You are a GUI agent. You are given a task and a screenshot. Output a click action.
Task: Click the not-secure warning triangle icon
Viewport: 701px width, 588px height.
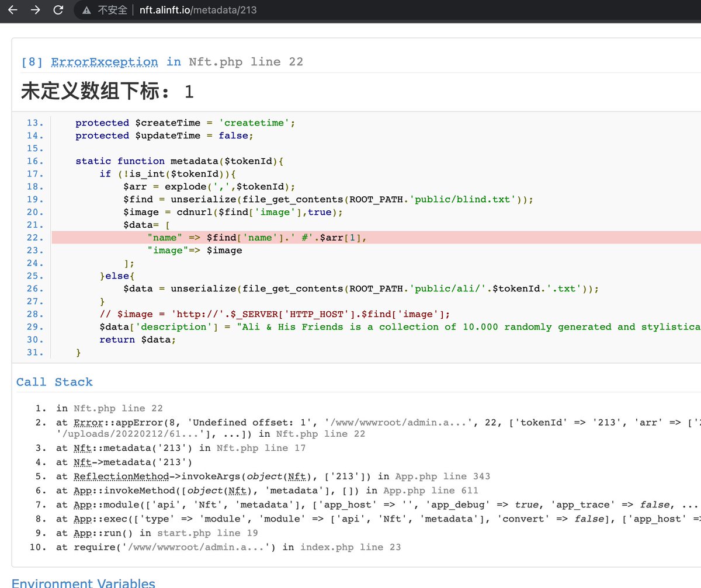(87, 10)
